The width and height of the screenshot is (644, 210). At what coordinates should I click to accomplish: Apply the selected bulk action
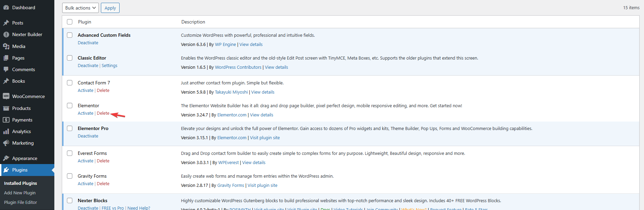tap(110, 8)
